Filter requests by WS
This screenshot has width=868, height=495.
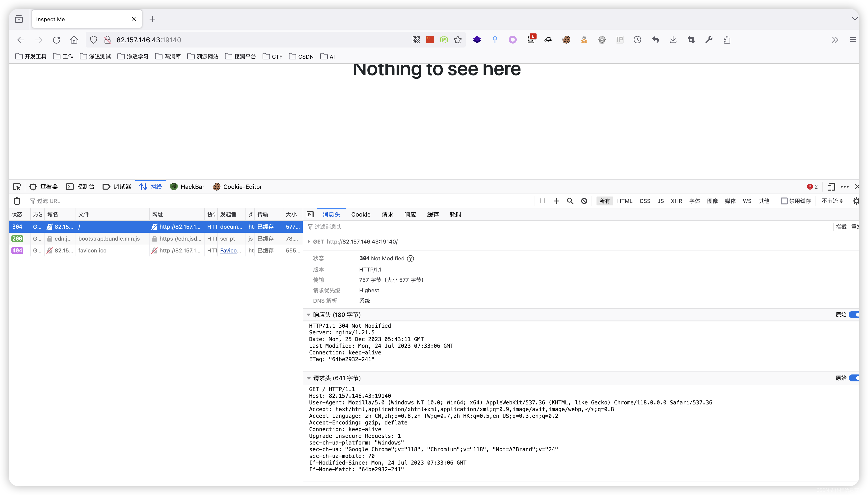747,201
